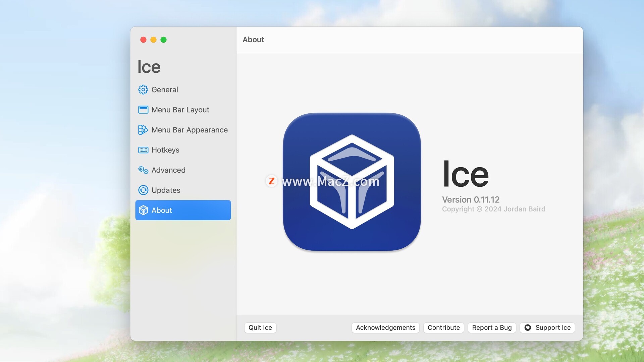Show the Updates pane
The image size is (644, 362).
tap(183, 190)
